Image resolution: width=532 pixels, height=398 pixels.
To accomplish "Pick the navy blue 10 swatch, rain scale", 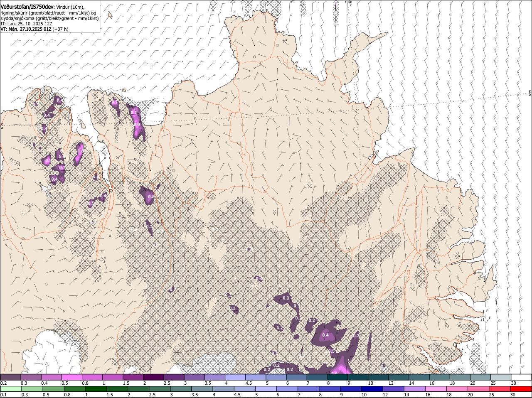I will click(372, 389).
